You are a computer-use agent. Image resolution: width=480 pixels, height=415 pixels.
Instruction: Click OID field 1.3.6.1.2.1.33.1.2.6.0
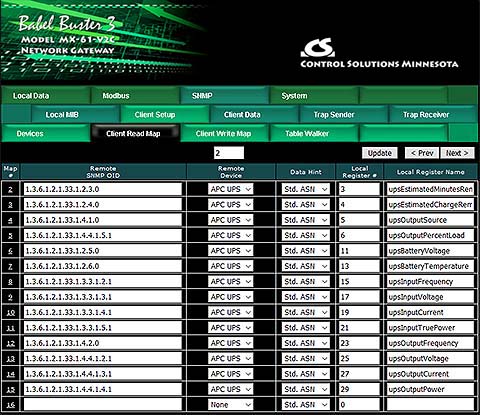click(x=103, y=266)
